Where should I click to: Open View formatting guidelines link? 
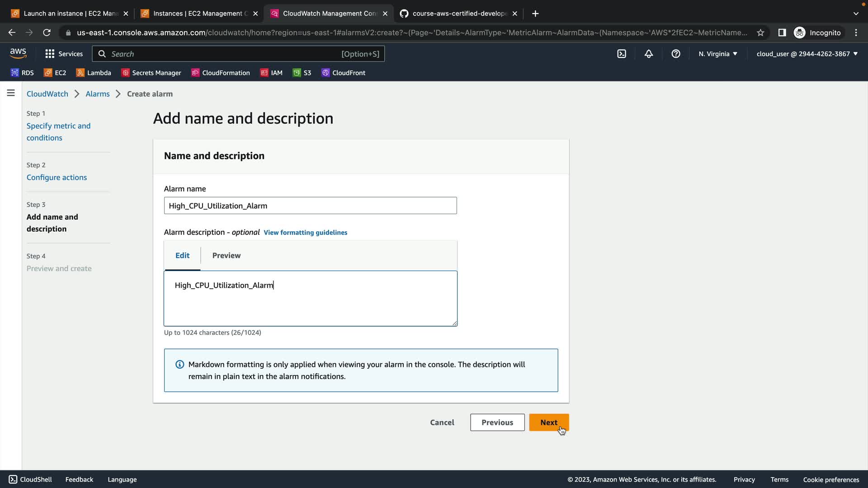pyautogui.click(x=305, y=232)
